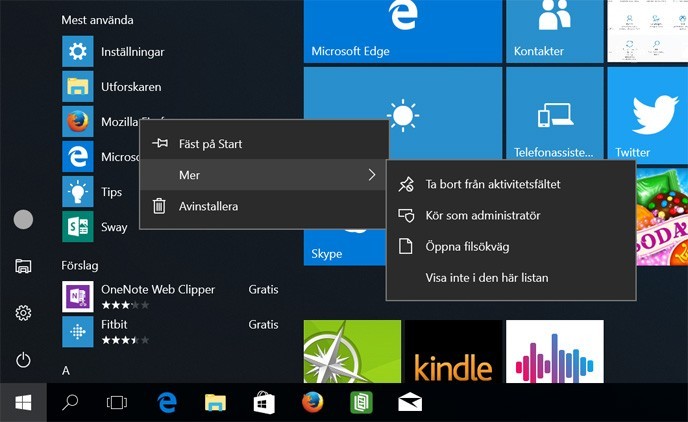Open the Store taskbar icon

point(264,402)
